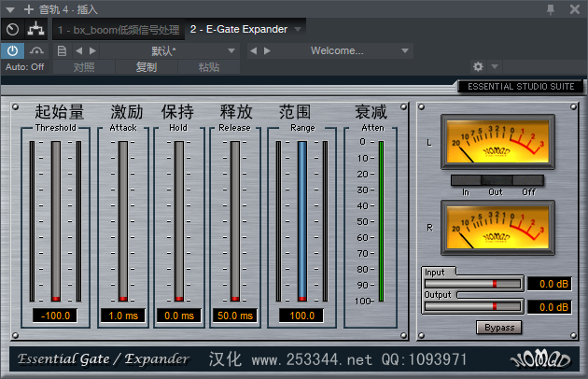This screenshot has width=588, height=379.
Task: Click the 复制 copy button
Action: (147, 67)
